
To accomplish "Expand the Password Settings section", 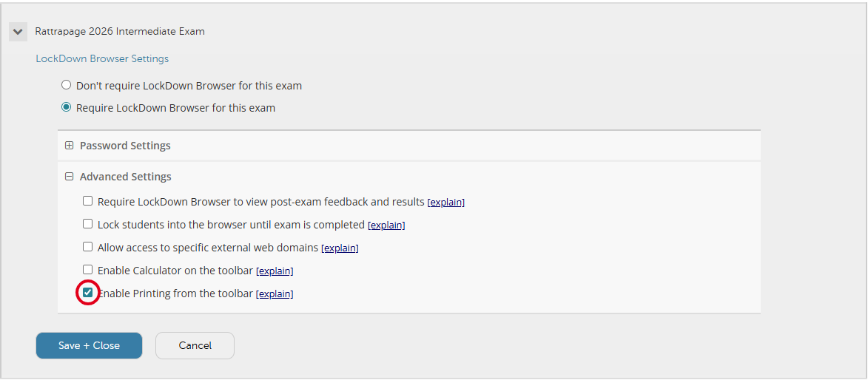I will [x=125, y=146].
